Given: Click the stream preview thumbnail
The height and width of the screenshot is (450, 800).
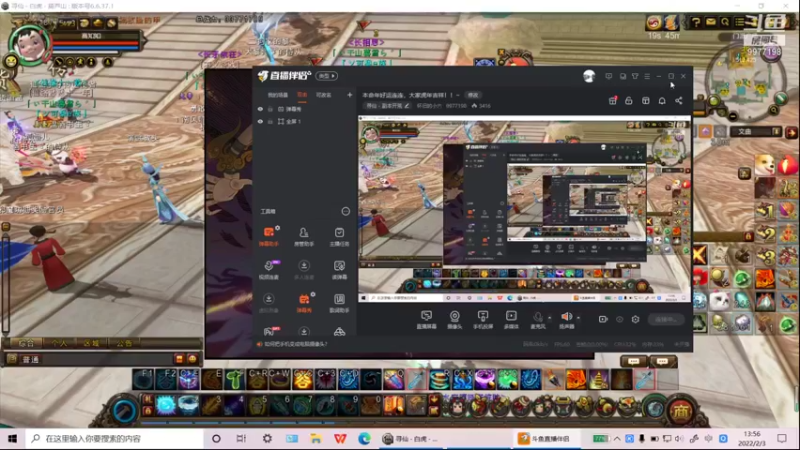Looking at the screenshot, I should (524, 209).
